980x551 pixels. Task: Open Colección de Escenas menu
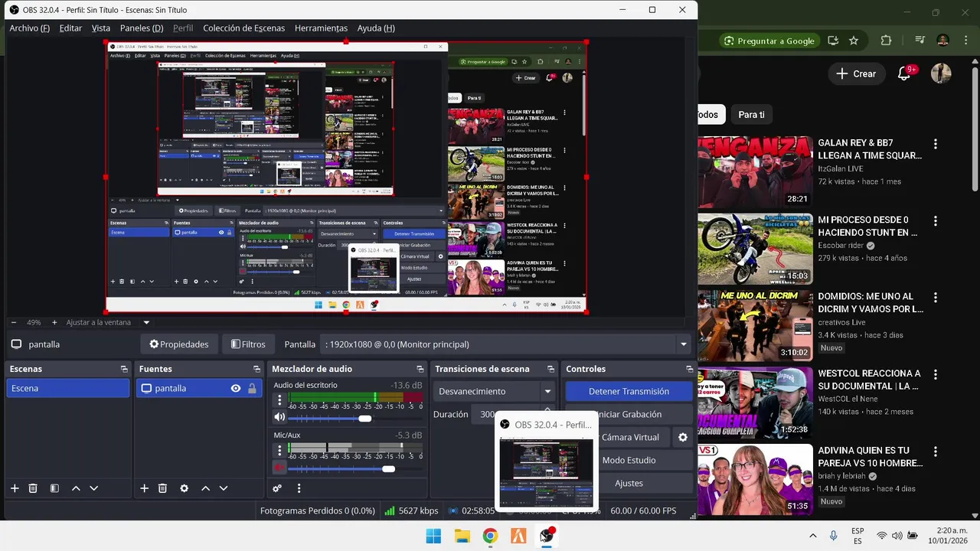[x=243, y=28]
